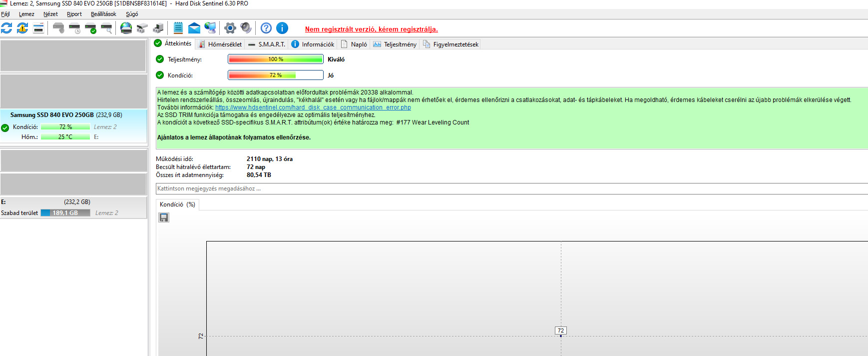Click the grayed disk with shield icon
The height and width of the screenshot is (356, 868).
(x=58, y=28)
